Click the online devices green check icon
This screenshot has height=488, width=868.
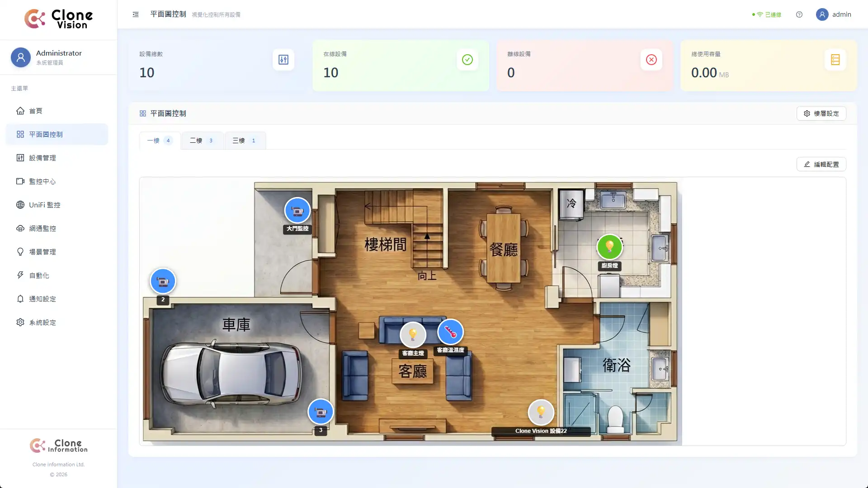pyautogui.click(x=467, y=60)
